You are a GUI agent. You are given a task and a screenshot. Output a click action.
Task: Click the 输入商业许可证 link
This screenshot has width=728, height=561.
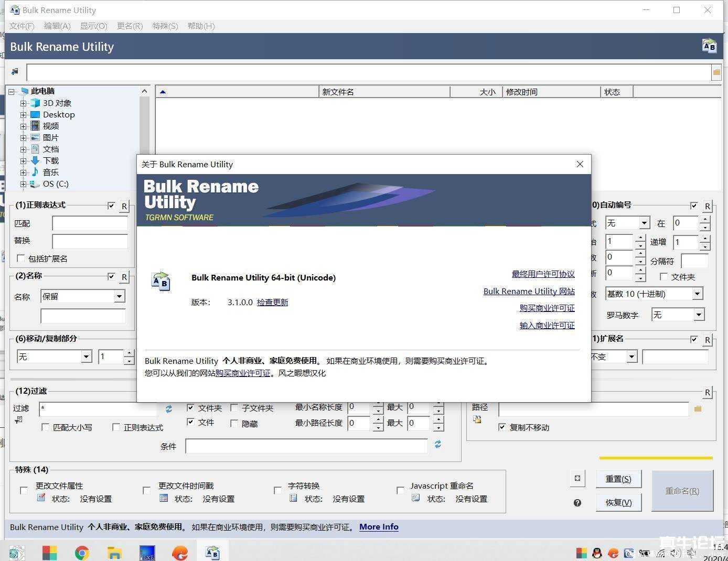(547, 325)
